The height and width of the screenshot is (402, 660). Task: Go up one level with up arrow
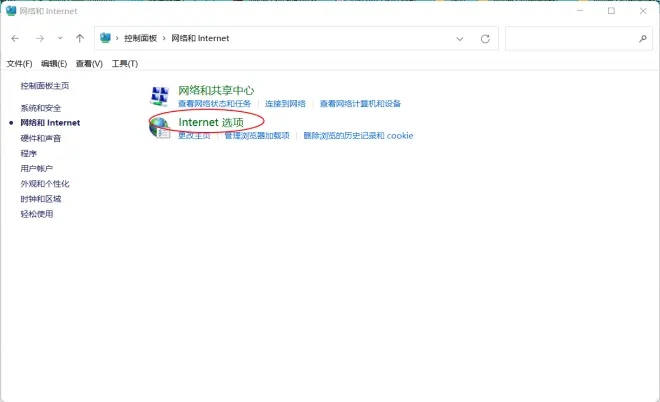(80, 38)
